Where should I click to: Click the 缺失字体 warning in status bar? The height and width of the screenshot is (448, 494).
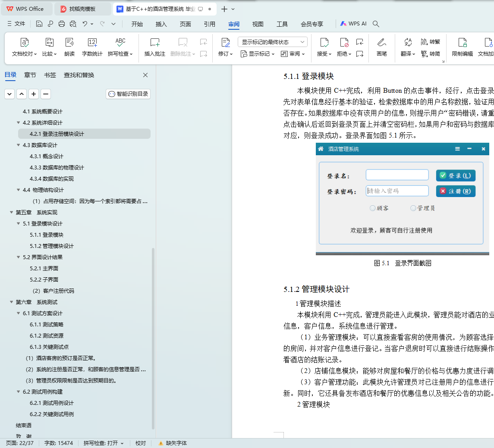(172, 443)
